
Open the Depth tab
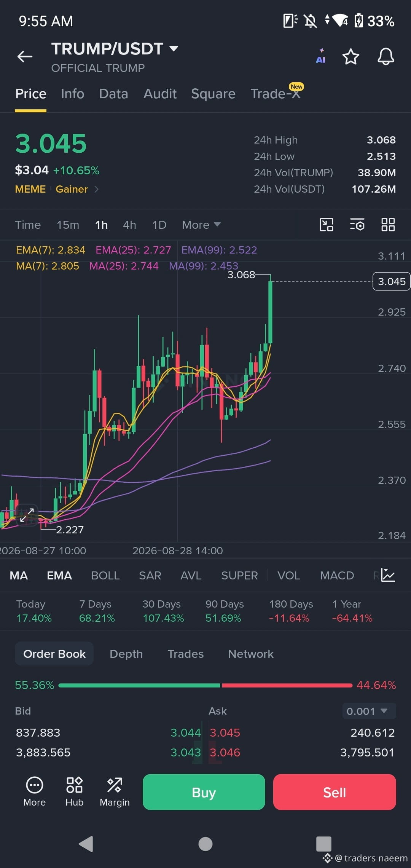pos(126,654)
